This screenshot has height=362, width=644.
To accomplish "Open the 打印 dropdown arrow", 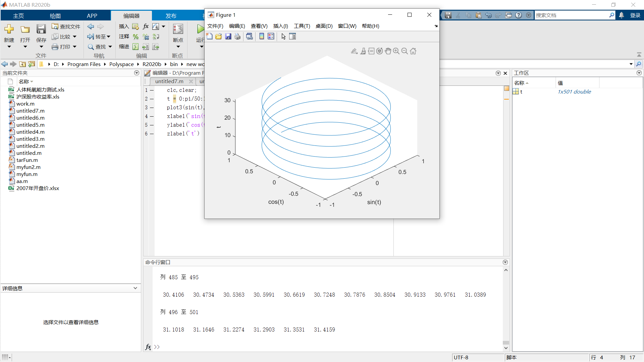I will tap(74, 47).
